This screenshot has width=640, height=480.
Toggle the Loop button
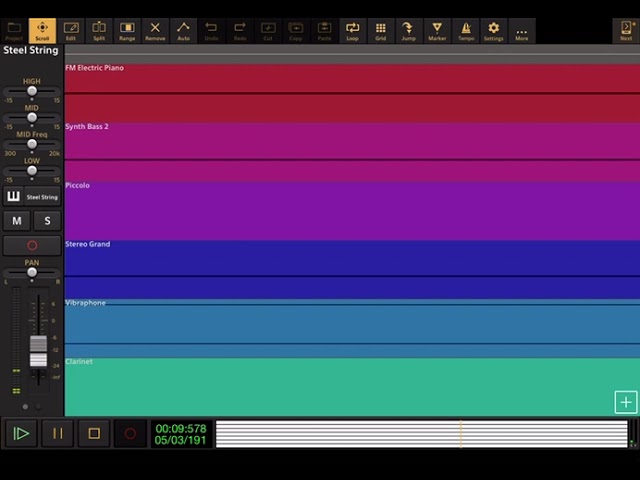352,31
